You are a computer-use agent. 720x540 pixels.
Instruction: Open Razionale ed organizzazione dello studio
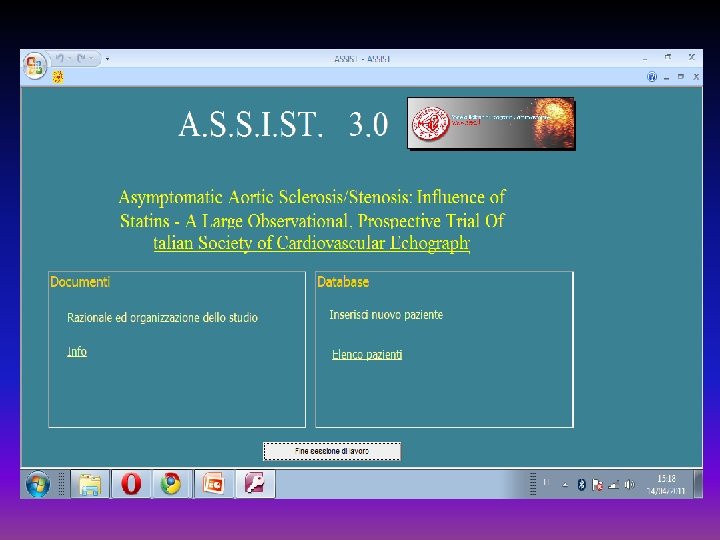coord(162,317)
